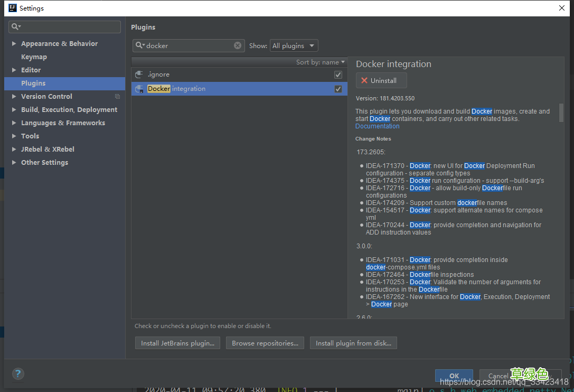Click the search magnifier icon in the settings sidebar
Image resolution: width=574 pixels, height=392 pixels.
click(x=16, y=26)
